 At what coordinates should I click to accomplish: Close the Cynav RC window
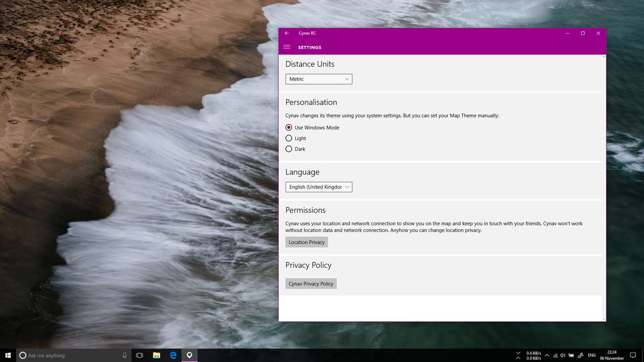coord(598,33)
